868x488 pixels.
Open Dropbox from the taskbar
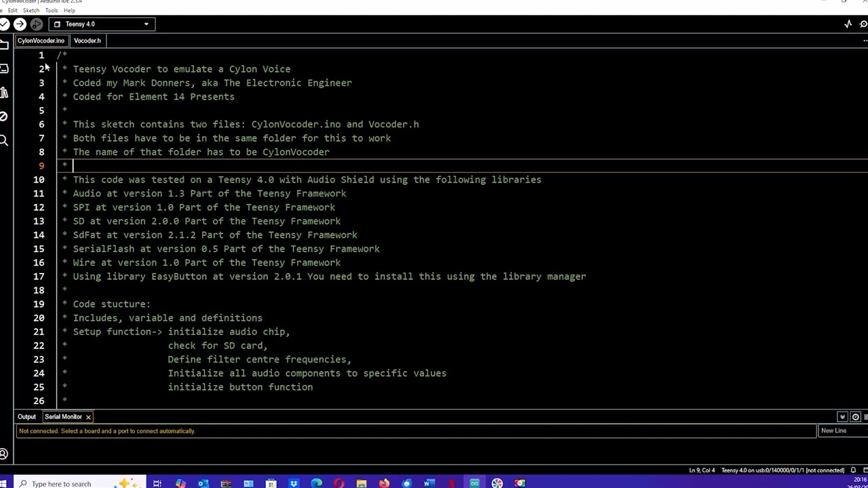point(294,483)
